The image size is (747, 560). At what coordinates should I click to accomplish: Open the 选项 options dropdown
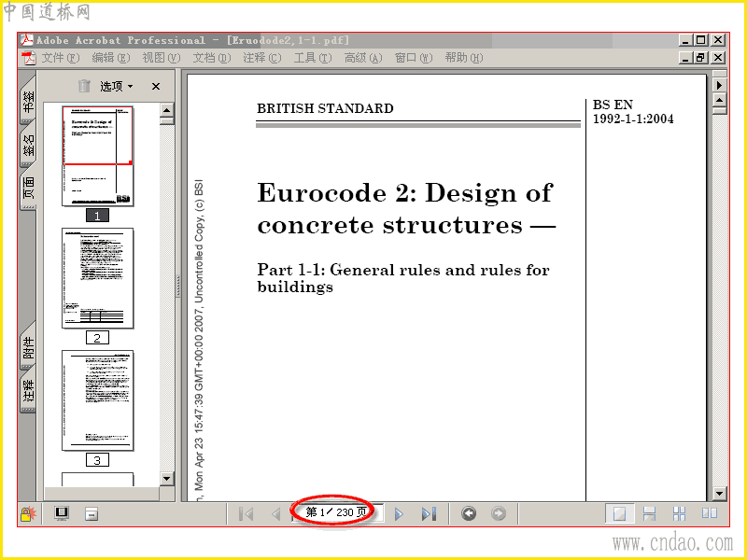coord(117,86)
